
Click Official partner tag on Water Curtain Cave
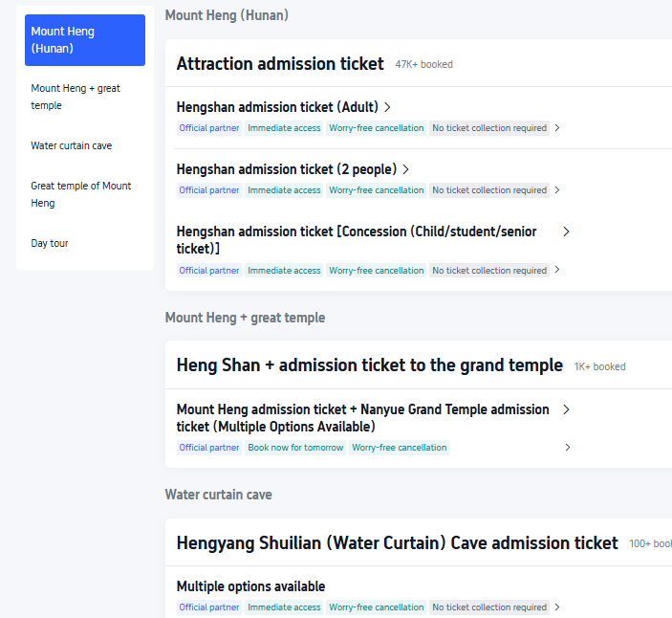[x=209, y=607]
